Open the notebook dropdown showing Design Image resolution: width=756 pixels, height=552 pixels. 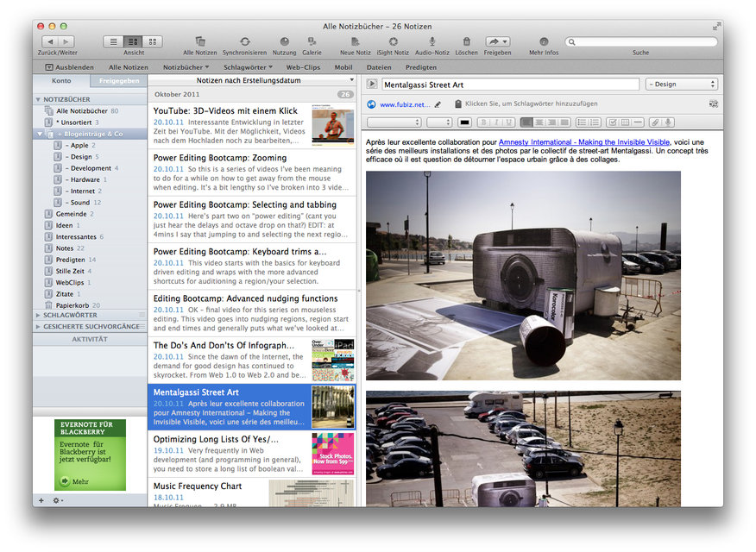(681, 85)
